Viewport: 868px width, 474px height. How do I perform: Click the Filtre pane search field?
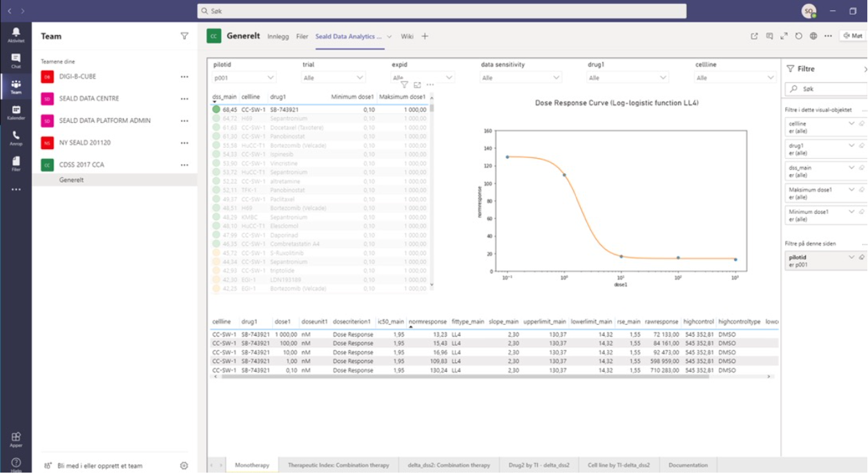tap(826, 89)
